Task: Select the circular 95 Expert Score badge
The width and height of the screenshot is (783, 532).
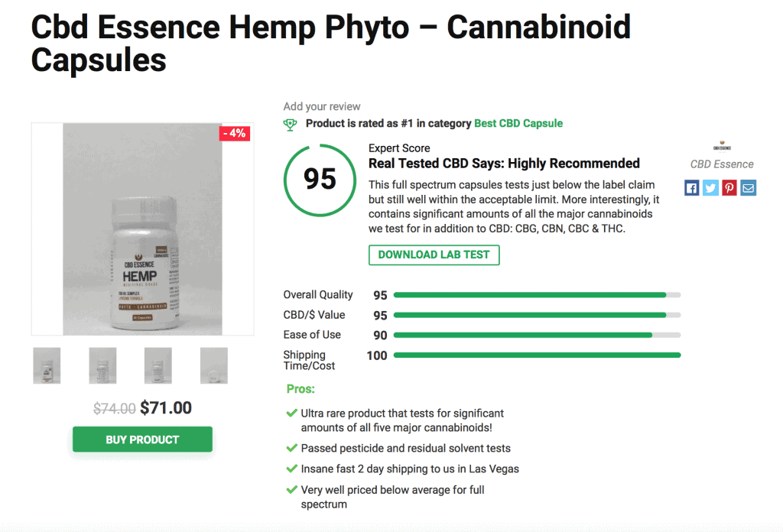Action: tap(320, 180)
